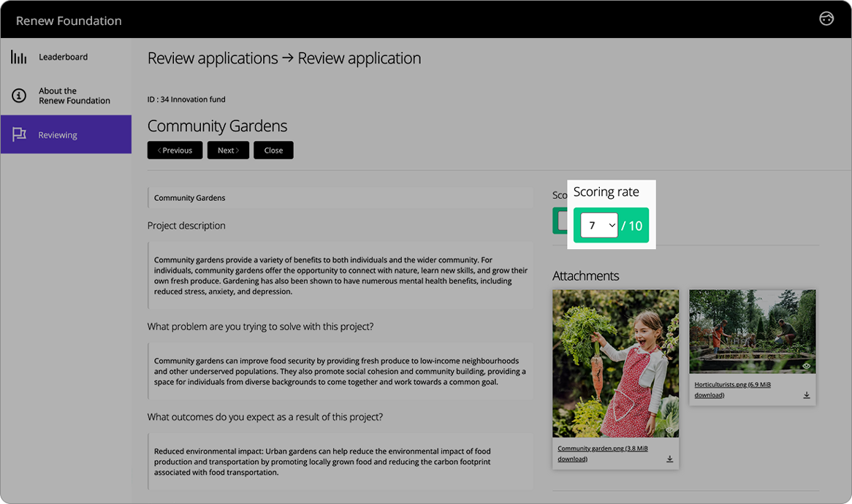Toggle the Reviewing section in the sidebar

[x=66, y=134]
